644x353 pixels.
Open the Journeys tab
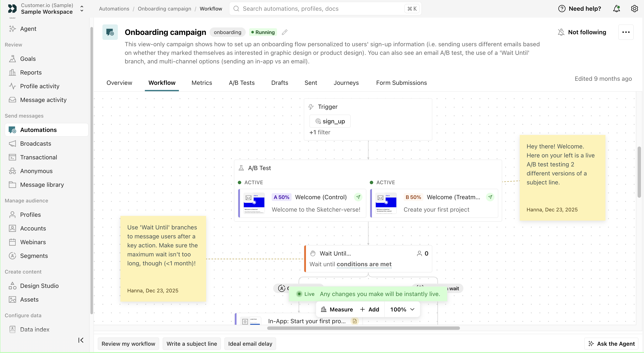coord(346,83)
